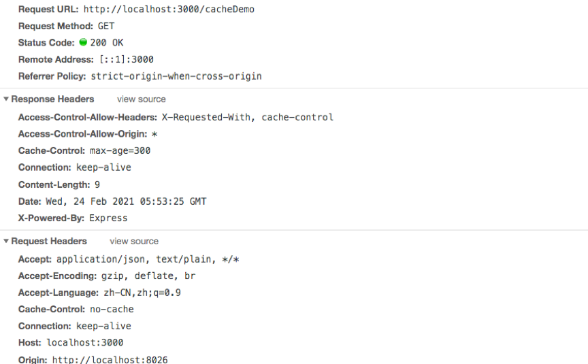This screenshot has width=588, height=364.
Task: Collapse the Response Headers section
Action: [x=6, y=99]
